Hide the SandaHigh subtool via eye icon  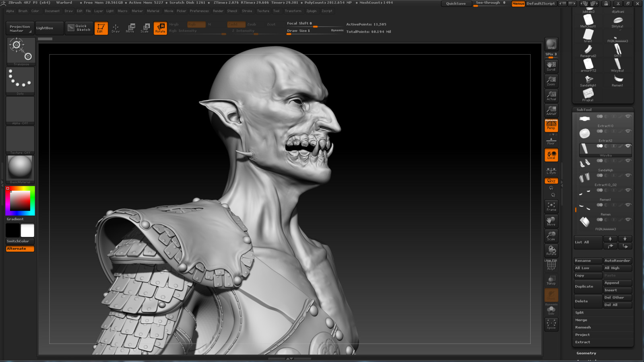[627, 160]
